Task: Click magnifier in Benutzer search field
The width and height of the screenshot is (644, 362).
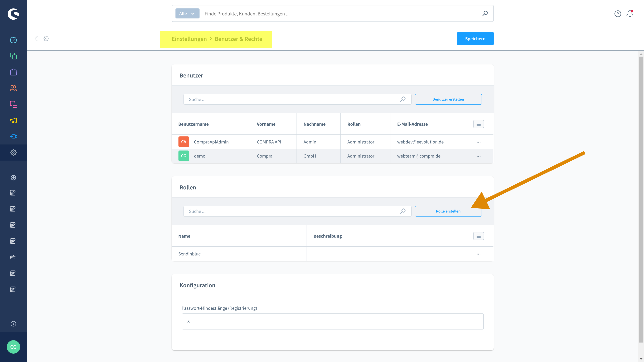Action: (x=403, y=99)
